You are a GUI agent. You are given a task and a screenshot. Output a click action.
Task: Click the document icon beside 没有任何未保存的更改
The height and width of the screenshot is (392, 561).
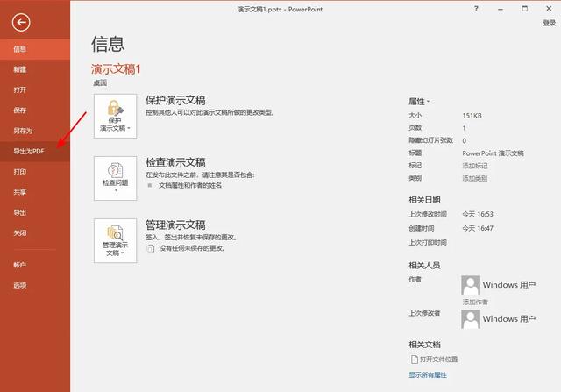[x=150, y=248]
